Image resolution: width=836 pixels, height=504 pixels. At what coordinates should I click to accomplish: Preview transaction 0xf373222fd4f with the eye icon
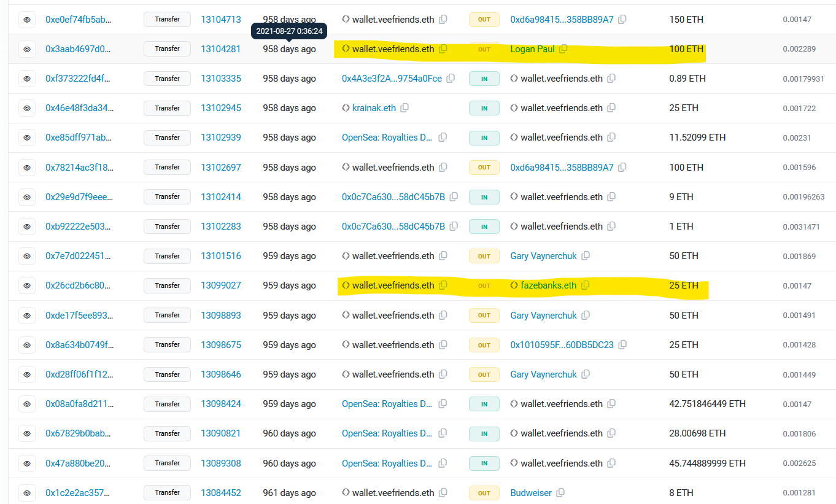click(27, 79)
